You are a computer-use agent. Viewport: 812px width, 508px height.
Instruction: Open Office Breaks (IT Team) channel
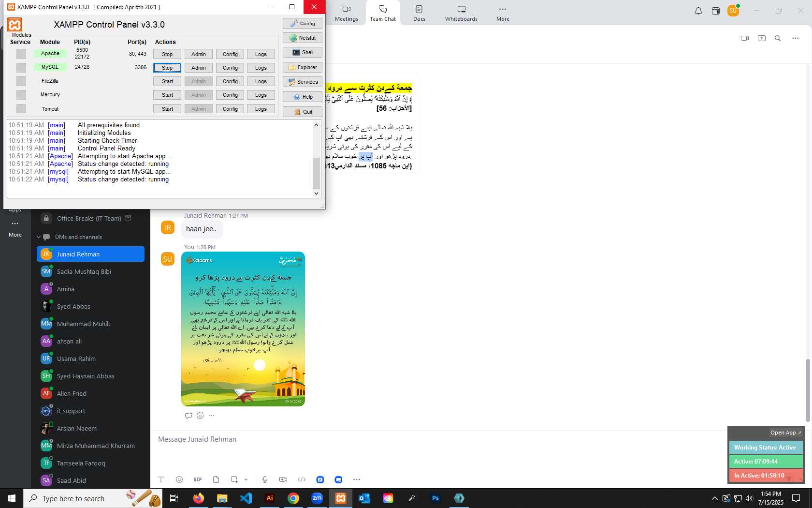[90, 218]
